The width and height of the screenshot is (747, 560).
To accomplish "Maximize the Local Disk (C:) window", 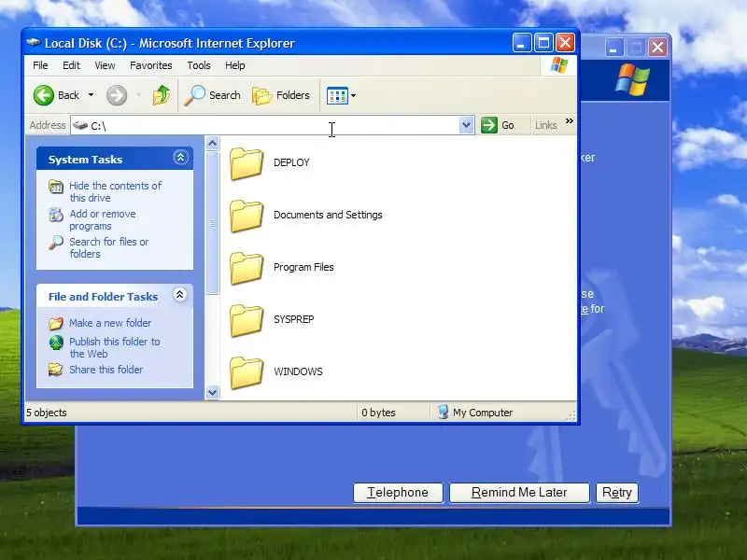I will [x=543, y=43].
